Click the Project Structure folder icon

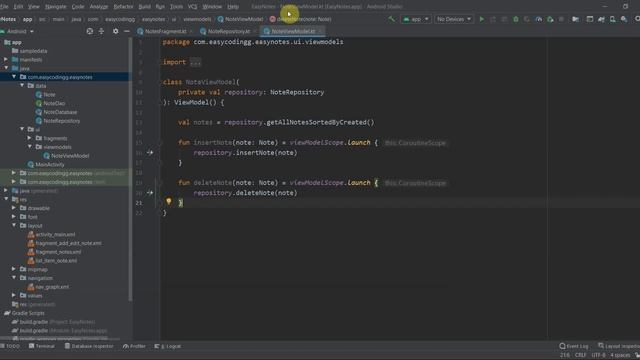click(575, 19)
